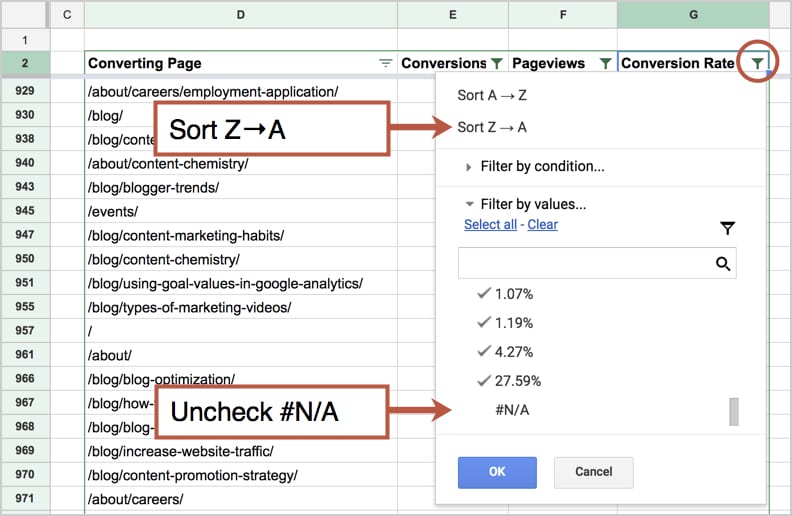The image size is (792, 516).
Task: Select column C header
Action: [x=67, y=15]
